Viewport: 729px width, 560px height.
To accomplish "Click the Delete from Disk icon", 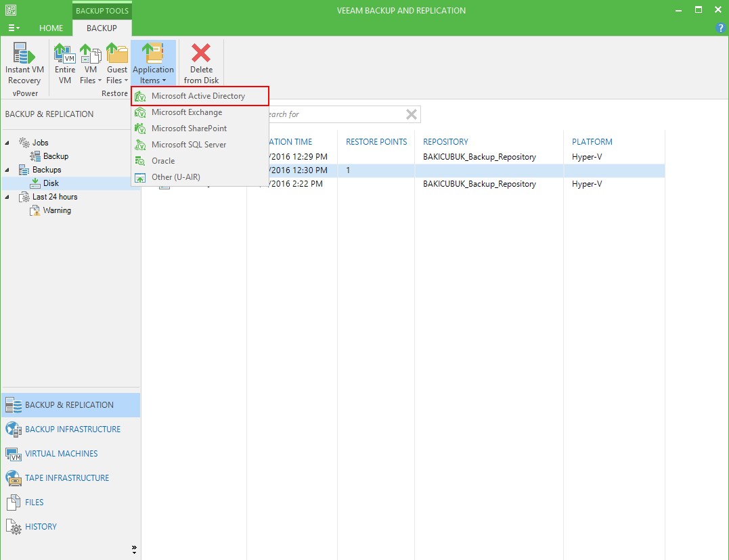I will (201, 53).
